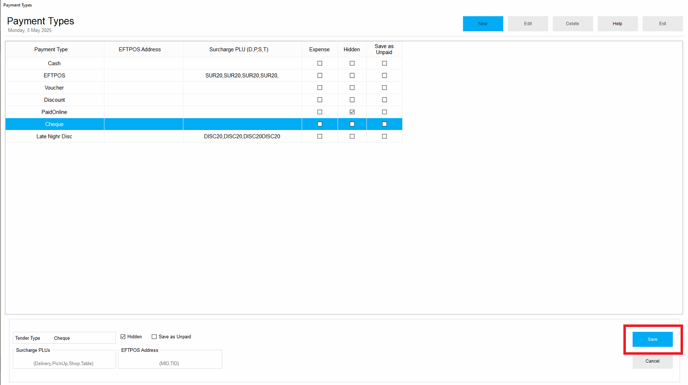The height and width of the screenshot is (385, 688).
Task: Click the EFTPOS Address MID,TID field
Action: point(170,360)
